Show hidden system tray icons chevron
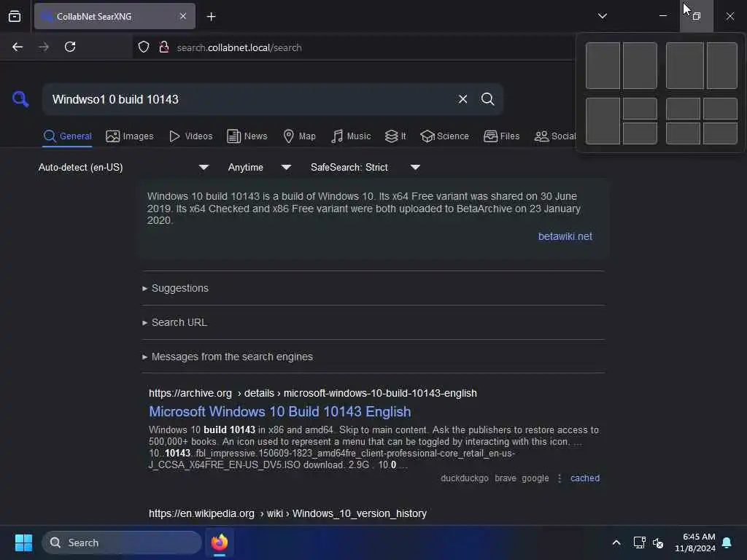747x560 pixels. (616, 542)
